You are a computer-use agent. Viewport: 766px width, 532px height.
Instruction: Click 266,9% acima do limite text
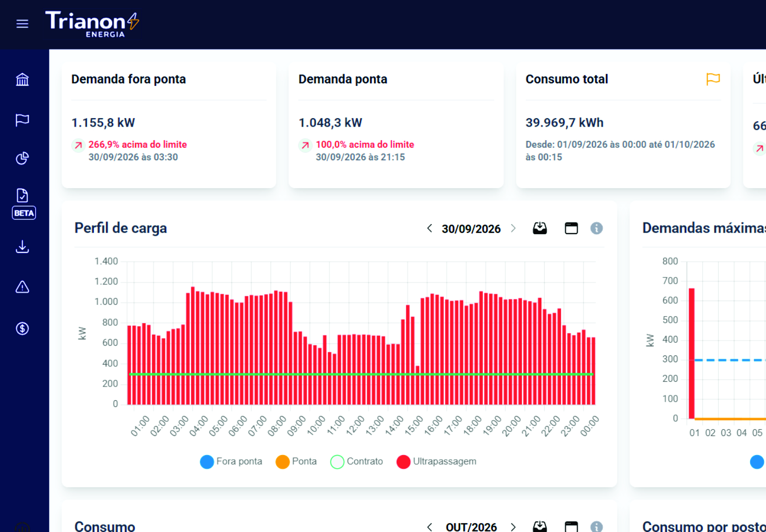[x=138, y=144]
